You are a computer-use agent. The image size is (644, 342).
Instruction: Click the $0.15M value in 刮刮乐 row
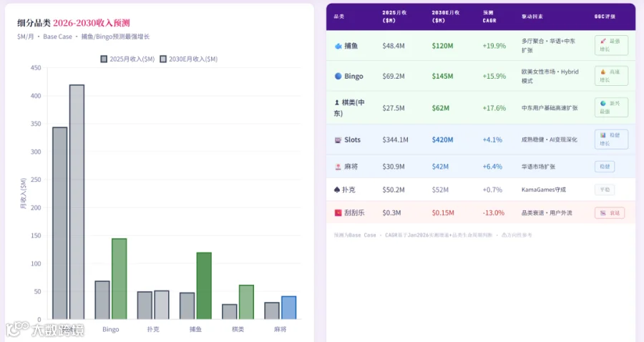[x=443, y=212]
